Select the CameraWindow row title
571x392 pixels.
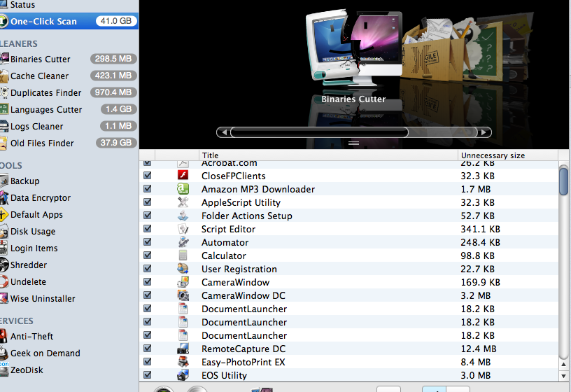click(236, 282)
